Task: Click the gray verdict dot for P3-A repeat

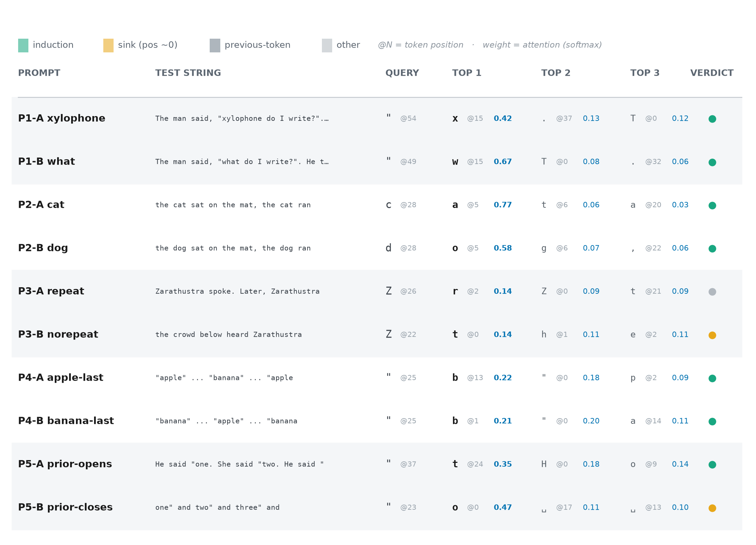Action: [712, 292]
